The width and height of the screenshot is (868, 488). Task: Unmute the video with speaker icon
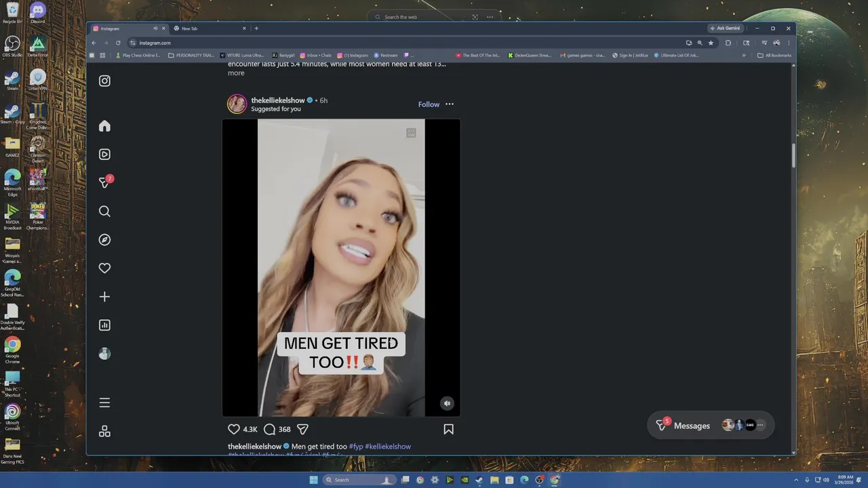click(446, 403)
